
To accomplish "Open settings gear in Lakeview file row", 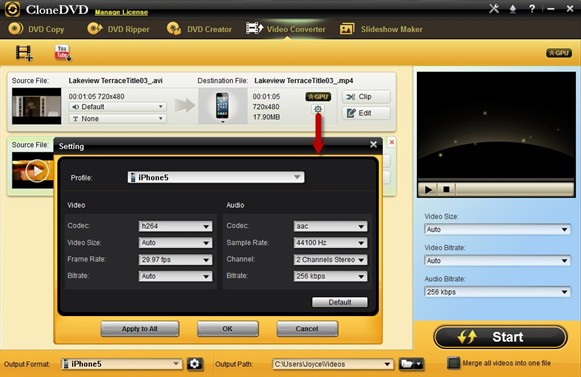I will (x=318, y=109).
